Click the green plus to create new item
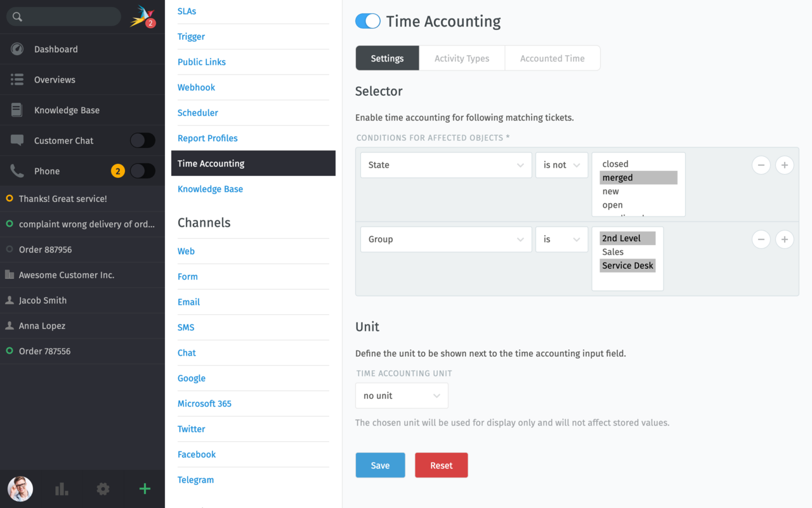Image resolution: width=812 pixels, height=508 pixels. [x=144, y=489]
